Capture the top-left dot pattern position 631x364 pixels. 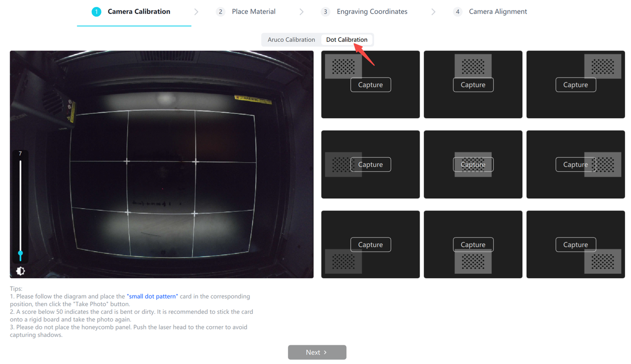[x=370, y=85]
